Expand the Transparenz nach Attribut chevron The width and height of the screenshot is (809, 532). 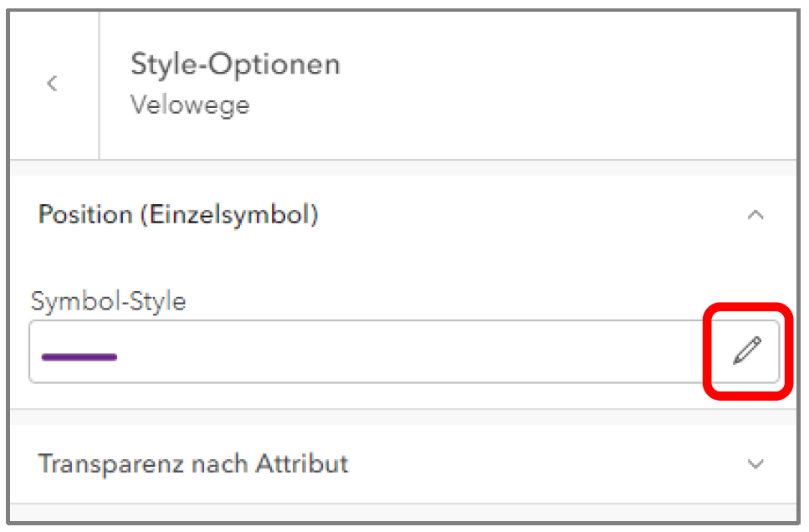755,463
